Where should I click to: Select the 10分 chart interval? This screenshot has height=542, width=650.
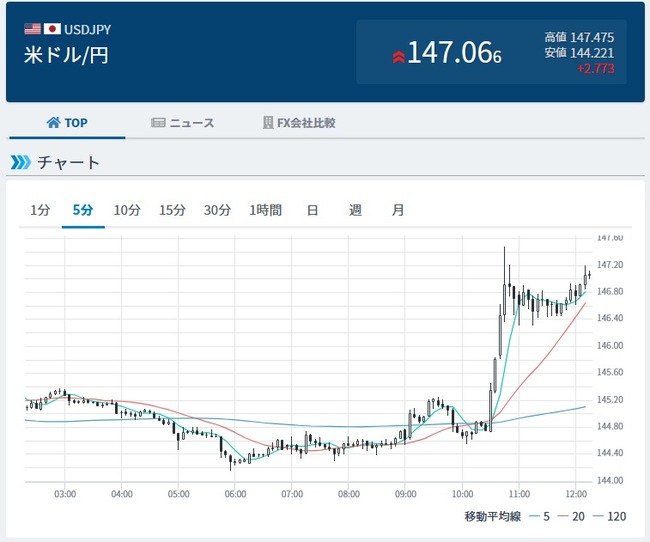click(x=127, y=210)
